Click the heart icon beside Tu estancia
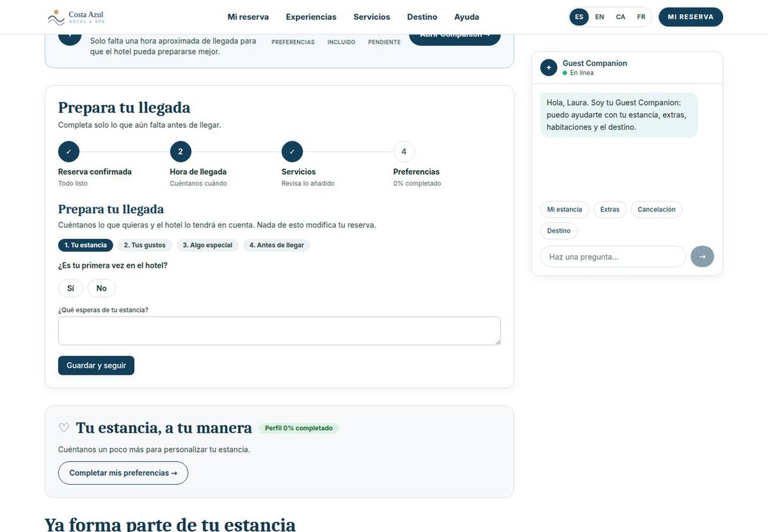 pos(64,428)
